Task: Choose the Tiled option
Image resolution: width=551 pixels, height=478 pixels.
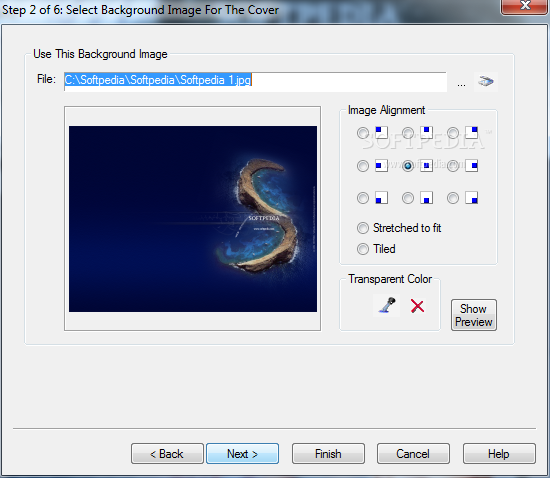Action: [376, 249]
